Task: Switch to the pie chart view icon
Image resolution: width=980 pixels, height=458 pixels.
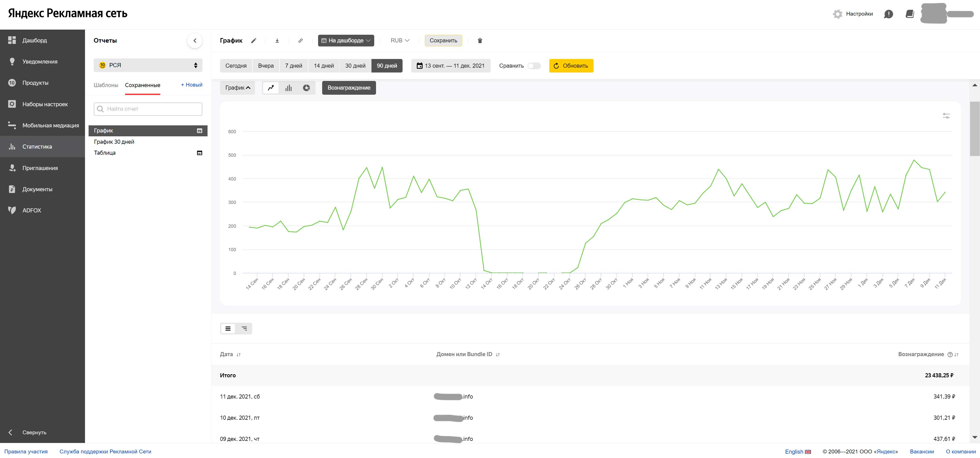Action: pos(306,88)
